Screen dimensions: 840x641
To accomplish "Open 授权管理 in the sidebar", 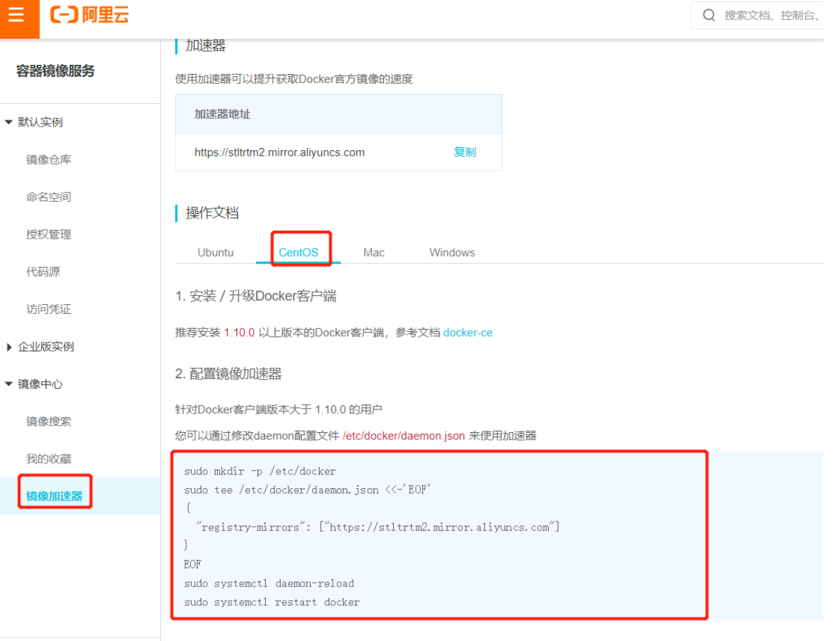I will point(48,234).
